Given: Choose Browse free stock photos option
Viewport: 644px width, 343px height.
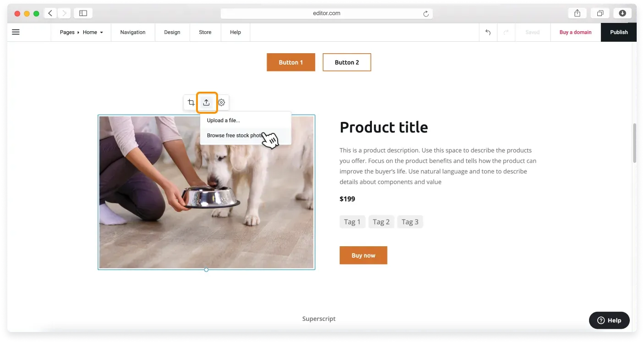Looking at the screenshot, I should pyautogui.click(x=246, y=136).
